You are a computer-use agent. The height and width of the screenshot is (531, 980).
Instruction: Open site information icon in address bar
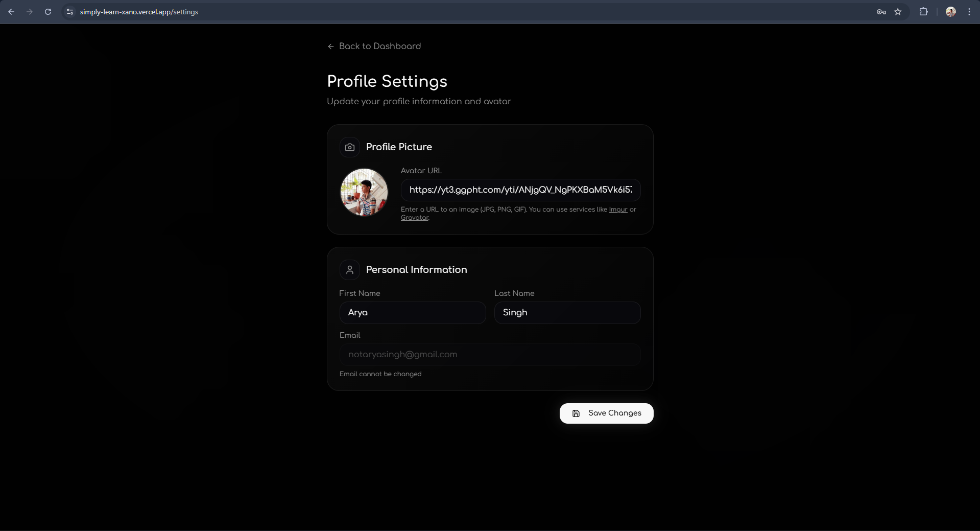(x=70, y=12)
